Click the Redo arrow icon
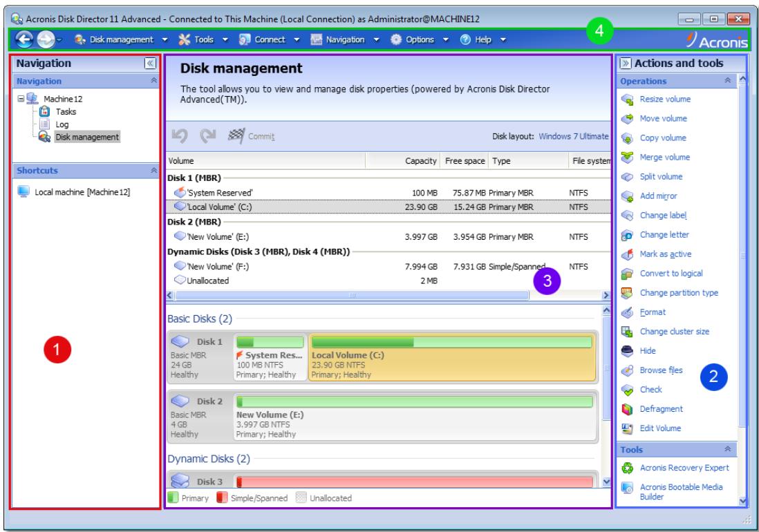 coord(208,136)
